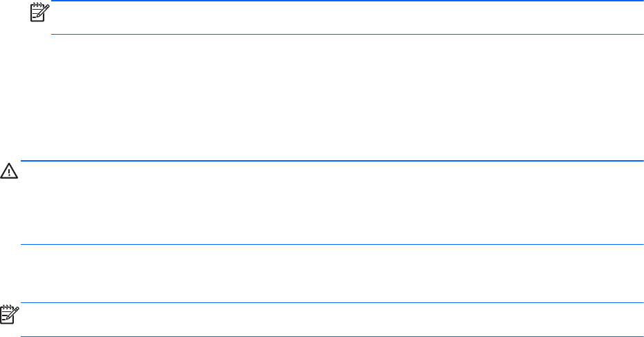Click inside the empty top note box
644x337 pixels.
click(x=346, y=17)
